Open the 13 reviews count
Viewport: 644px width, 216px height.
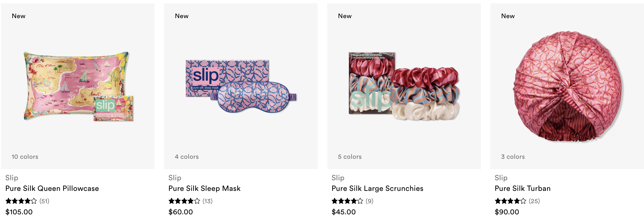(x=207, y=201)
